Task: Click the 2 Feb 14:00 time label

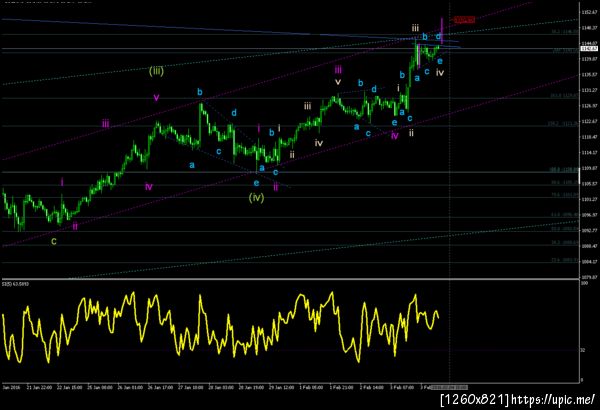Action: tap(372, 387)
